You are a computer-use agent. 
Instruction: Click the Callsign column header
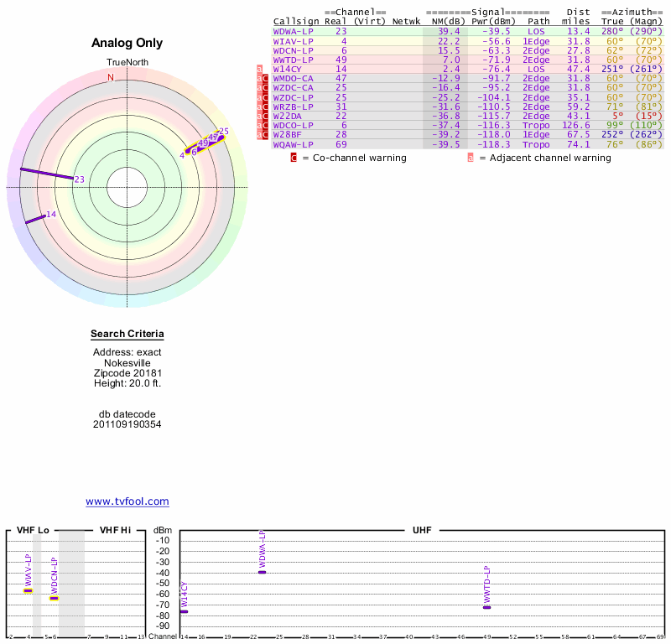tap(296, 21)
